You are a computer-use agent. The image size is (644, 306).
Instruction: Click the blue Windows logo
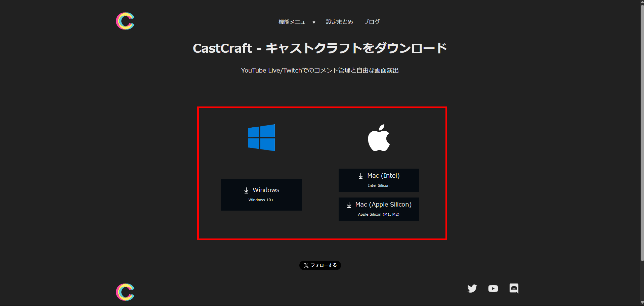(261, 138)
